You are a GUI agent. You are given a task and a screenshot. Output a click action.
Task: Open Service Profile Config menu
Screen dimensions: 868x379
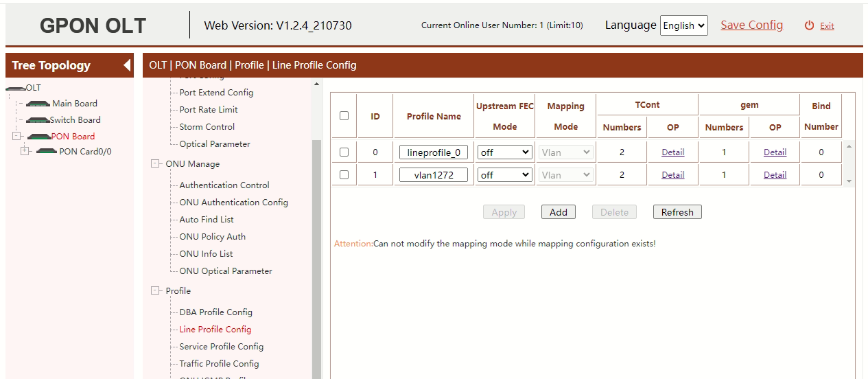222,347
